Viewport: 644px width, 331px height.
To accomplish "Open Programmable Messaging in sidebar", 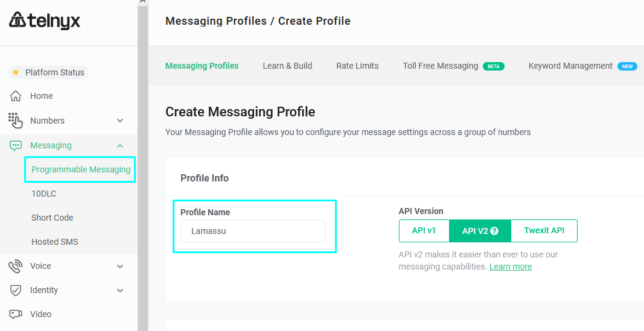I will (x=81, y=169).
